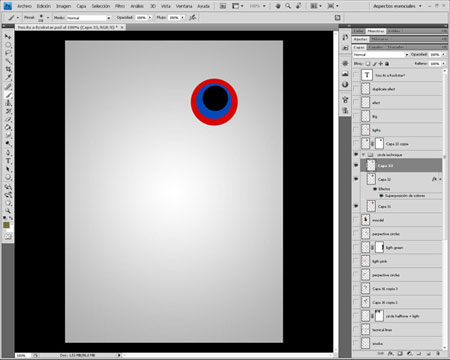Select the Eyedropper tool
450x360 pixels.
click(x=8, y=78)
